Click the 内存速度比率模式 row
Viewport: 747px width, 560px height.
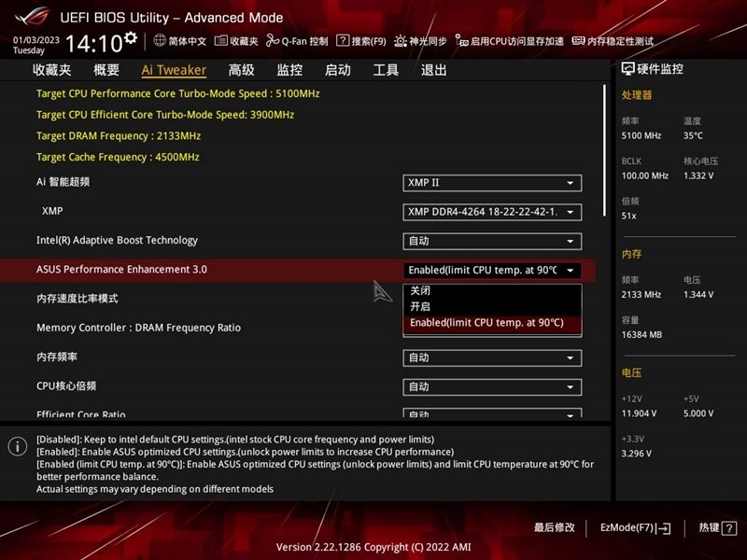tap(77, 299)
